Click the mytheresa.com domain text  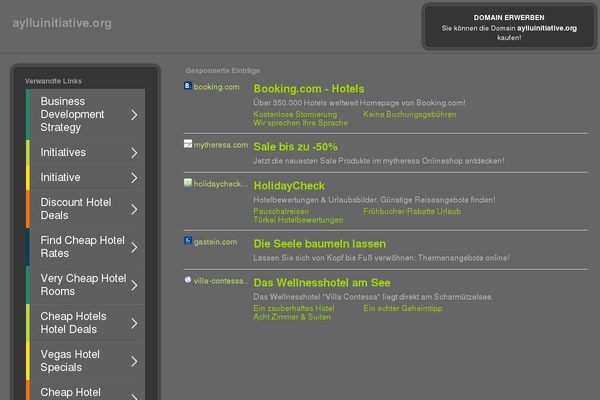(221, 145)
